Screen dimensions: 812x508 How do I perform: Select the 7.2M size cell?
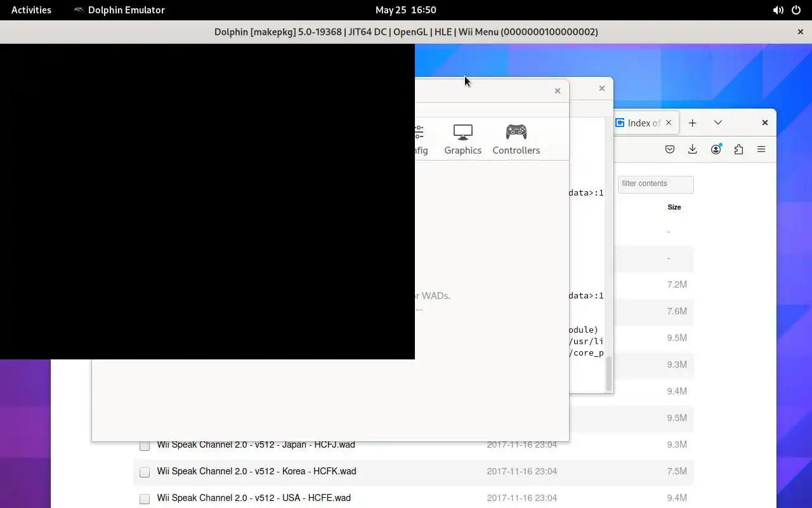click(677, 284)
